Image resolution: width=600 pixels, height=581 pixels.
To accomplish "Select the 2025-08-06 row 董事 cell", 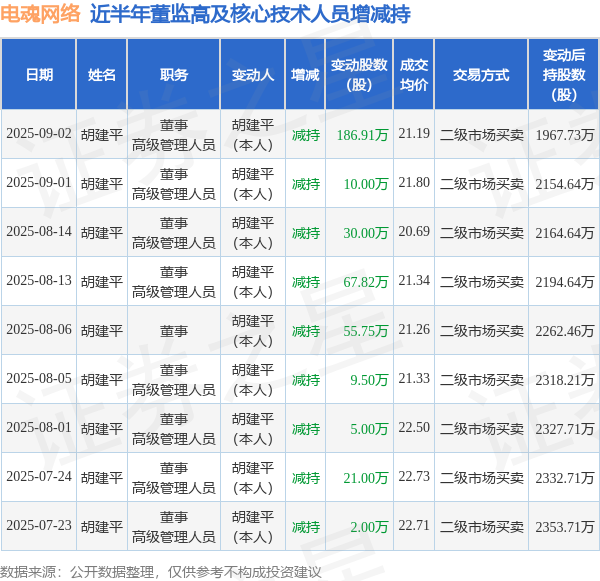I will [x=174, y=331].
